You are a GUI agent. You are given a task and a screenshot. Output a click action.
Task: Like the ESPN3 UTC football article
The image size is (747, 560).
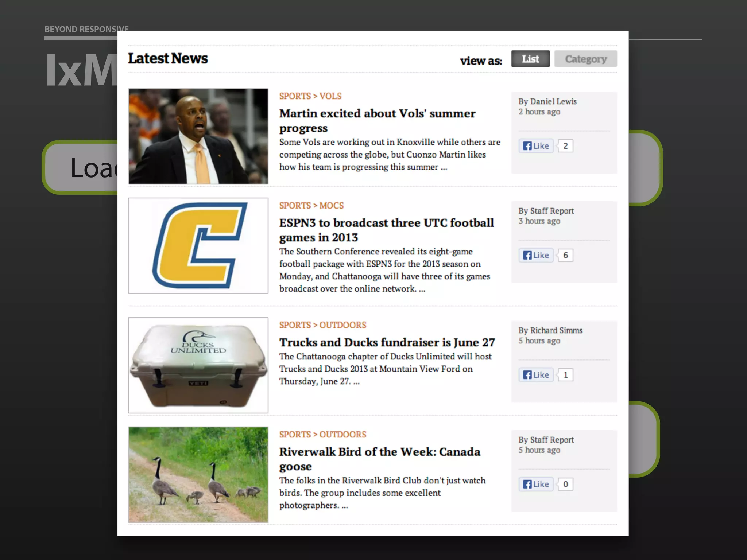(536, 255)
